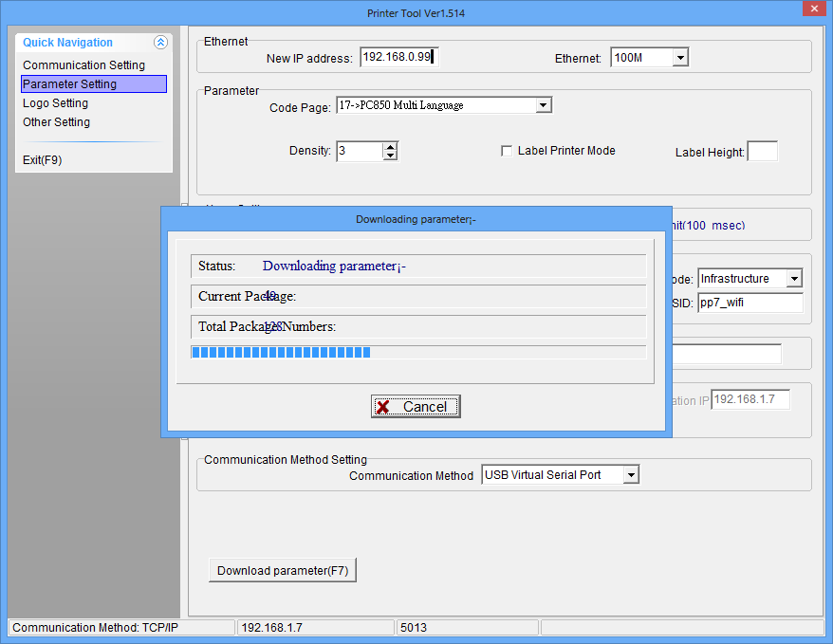Click the New IP address field
The width and height of the screenshot is (833, 644).
398,58
